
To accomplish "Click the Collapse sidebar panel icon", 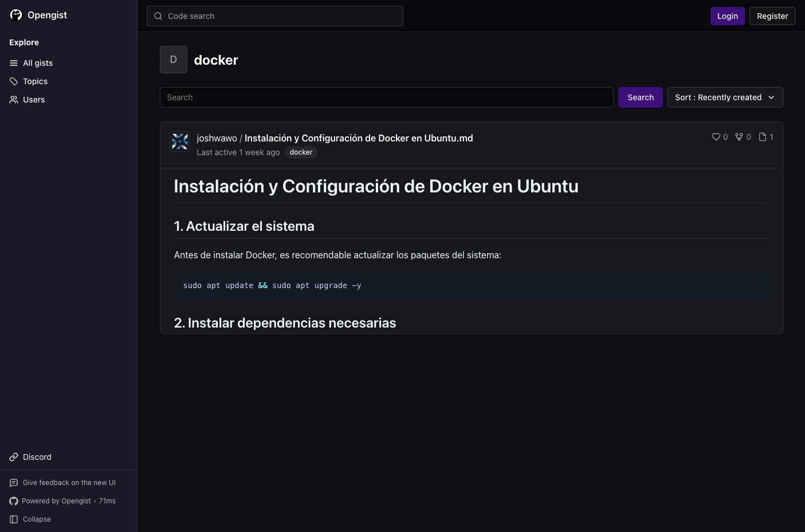I will coord(14,519).
